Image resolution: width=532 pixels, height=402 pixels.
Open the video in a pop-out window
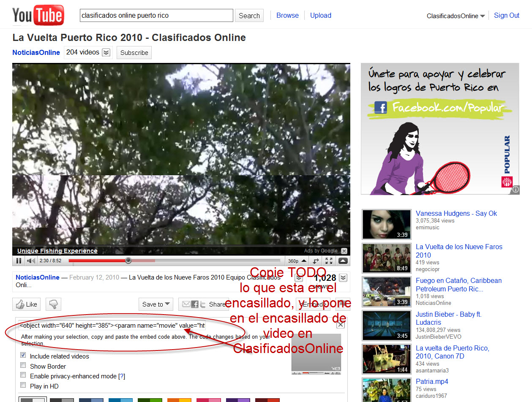[x=316, y=261]
